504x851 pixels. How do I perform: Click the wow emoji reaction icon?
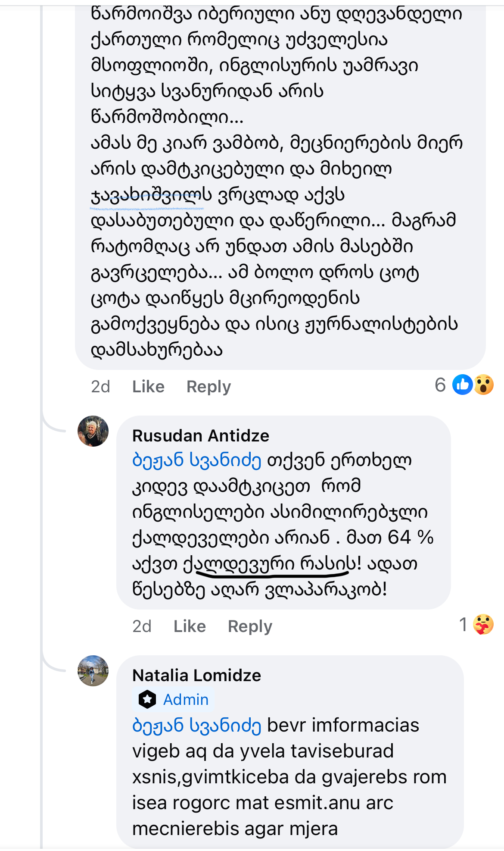coord(484,385)
